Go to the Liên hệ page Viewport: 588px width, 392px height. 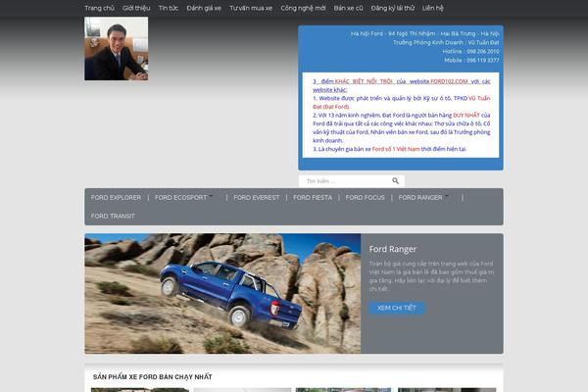[433, 8]
